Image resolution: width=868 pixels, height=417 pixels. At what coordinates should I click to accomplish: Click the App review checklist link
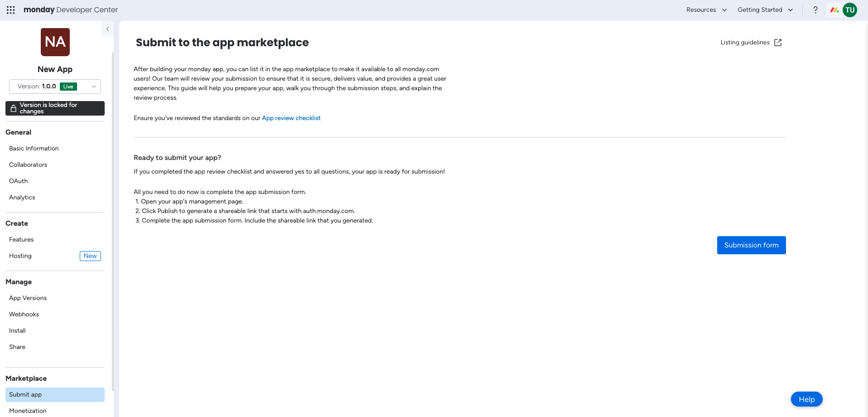pos(291,118)
